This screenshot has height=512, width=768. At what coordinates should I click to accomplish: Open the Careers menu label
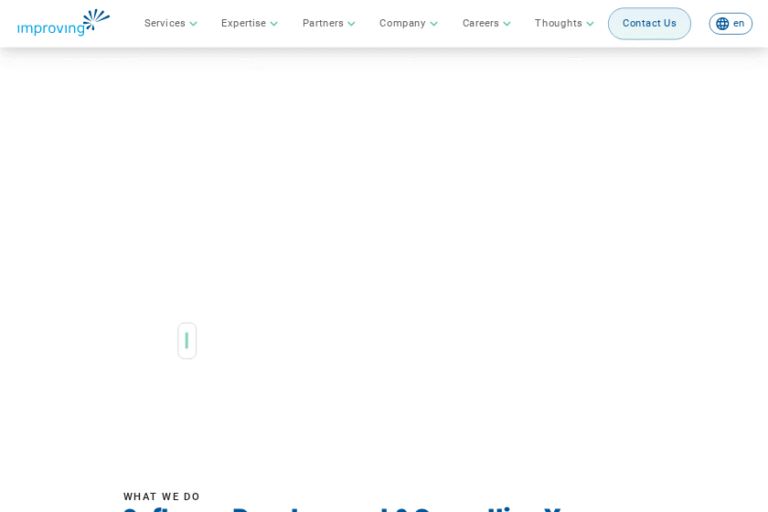tap(480, 23)
